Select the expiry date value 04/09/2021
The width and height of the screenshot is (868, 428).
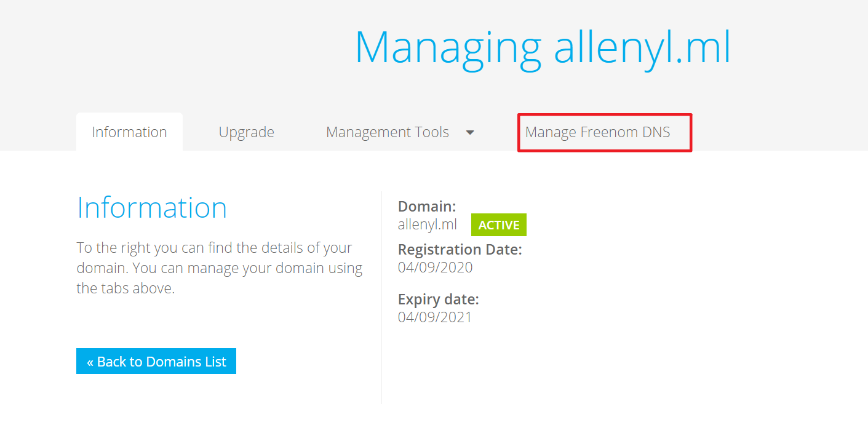(x=435, y=317)
